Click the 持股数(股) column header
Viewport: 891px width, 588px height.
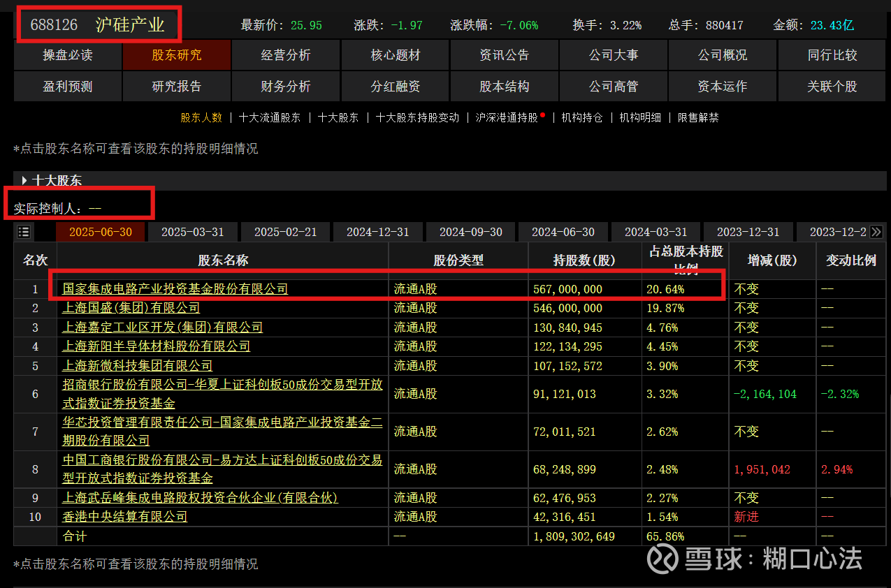585,260
